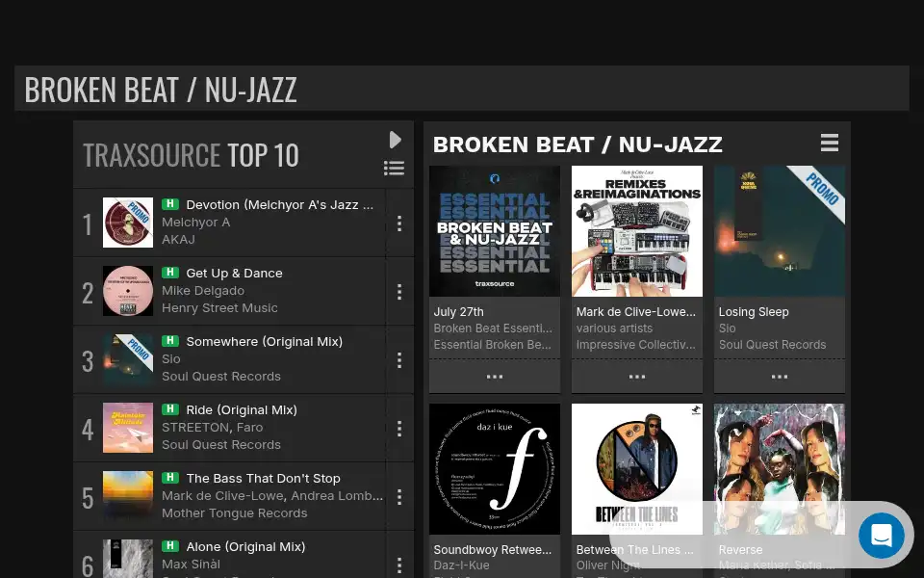Open Soul Quest Records under Losing Sleep

[773, 345]
